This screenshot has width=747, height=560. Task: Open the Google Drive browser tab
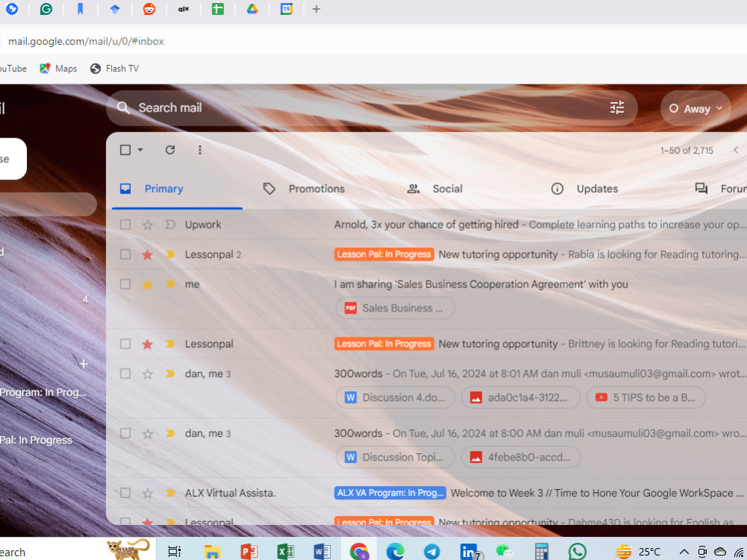(x=252, y=8)
